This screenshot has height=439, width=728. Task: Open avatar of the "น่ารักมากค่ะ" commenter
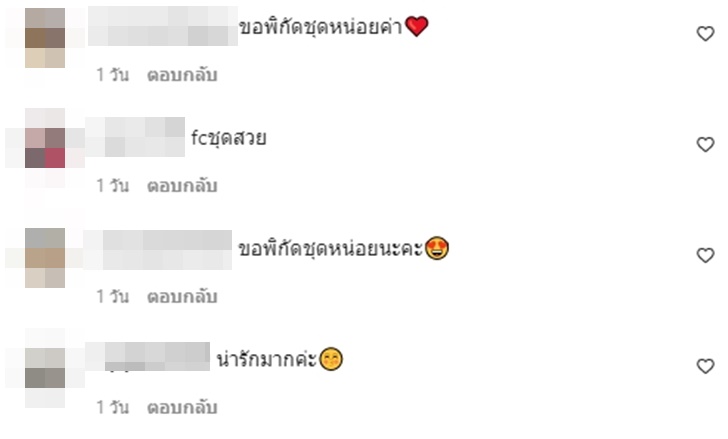click(45, 368)
